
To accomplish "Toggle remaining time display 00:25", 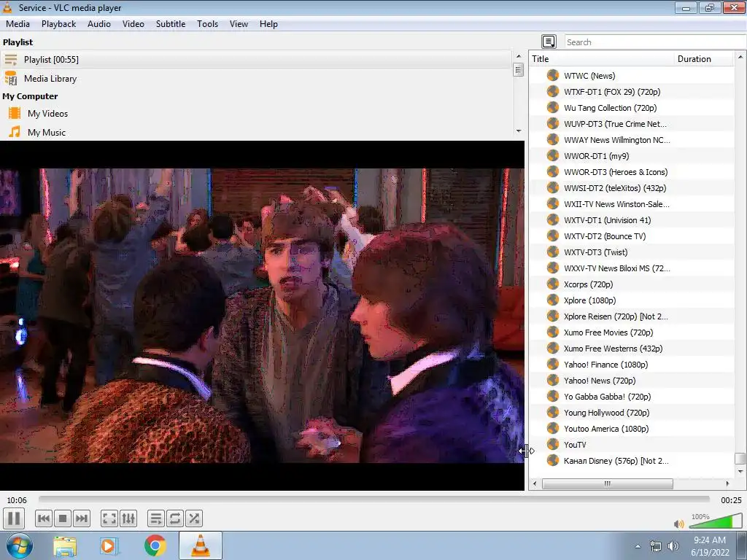I will [x=731, y=500].
